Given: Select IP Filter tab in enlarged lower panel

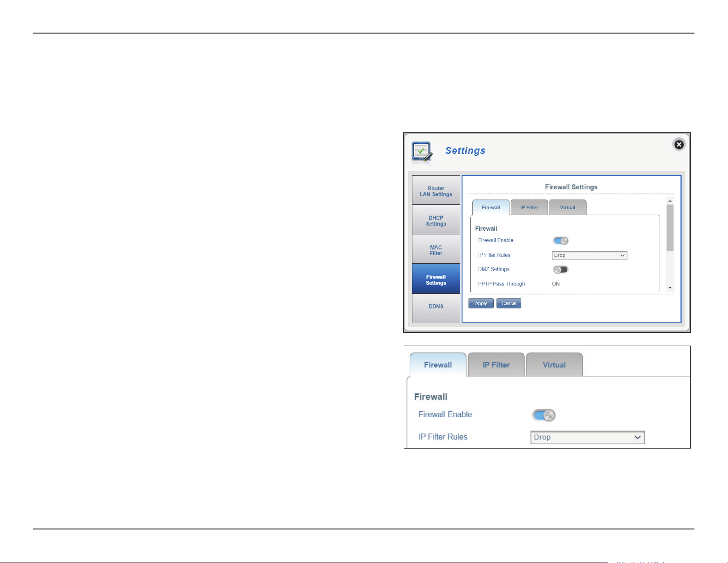Looking at the screenshot, I should coord(496,365).
